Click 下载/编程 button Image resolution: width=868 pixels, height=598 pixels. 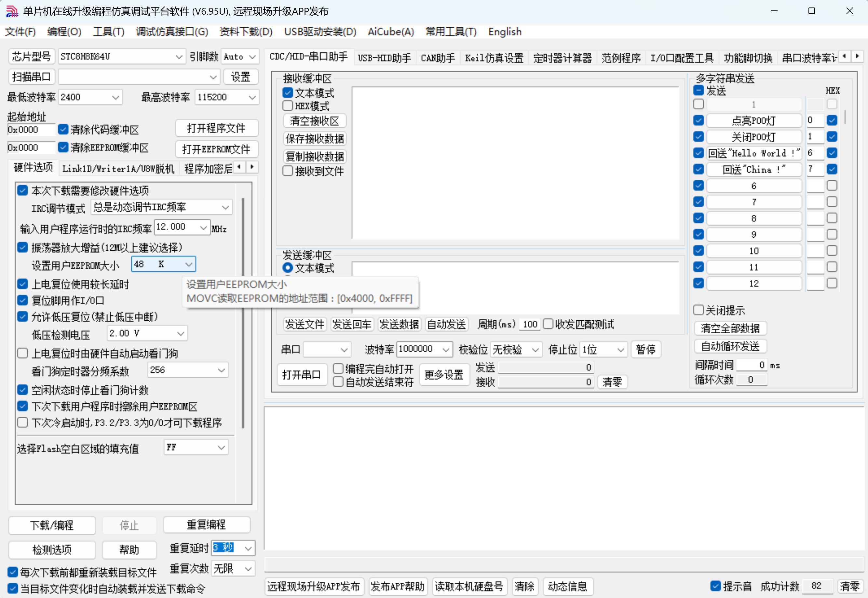click(x=52, y=525)
